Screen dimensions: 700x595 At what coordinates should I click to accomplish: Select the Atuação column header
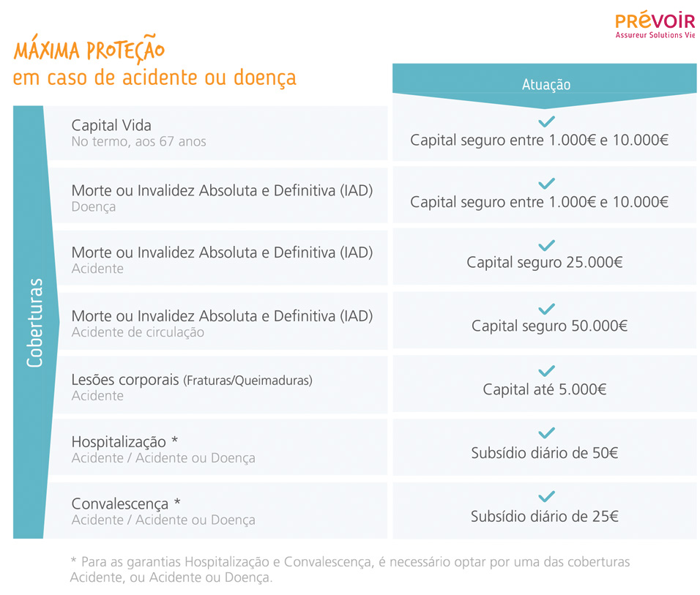point(546,84)
